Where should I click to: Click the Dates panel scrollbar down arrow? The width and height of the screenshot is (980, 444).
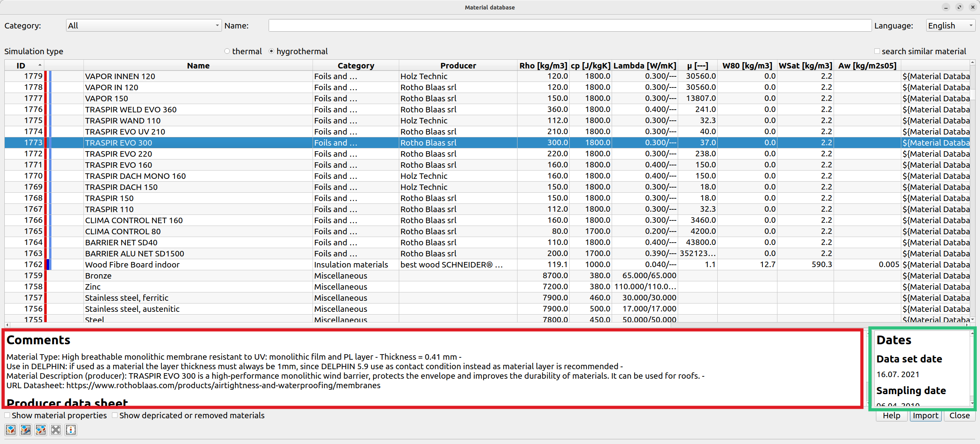click(972, 403)
